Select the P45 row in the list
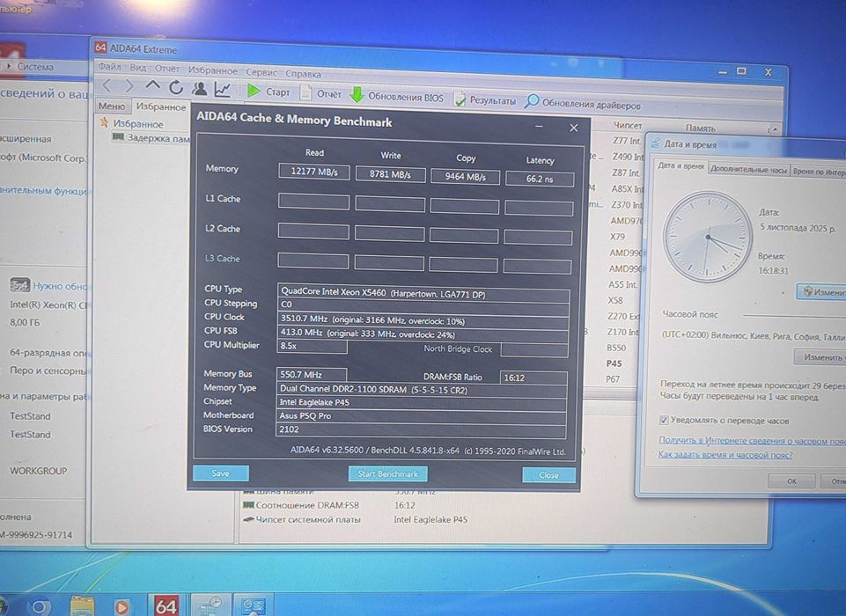 pos(614,363)
